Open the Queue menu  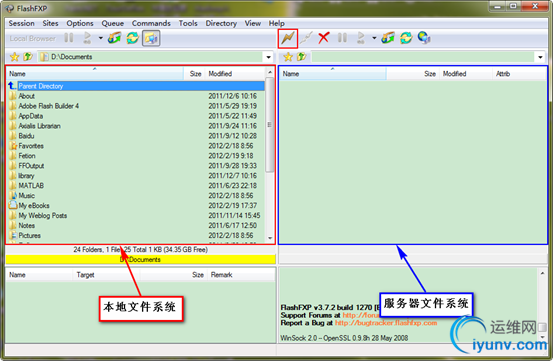[x=113, y=23]
